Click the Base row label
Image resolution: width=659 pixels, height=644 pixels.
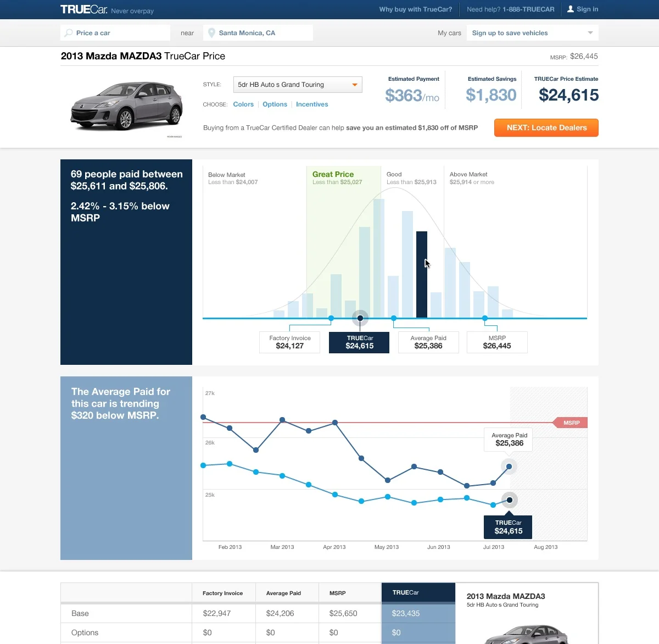pos(80,613)
